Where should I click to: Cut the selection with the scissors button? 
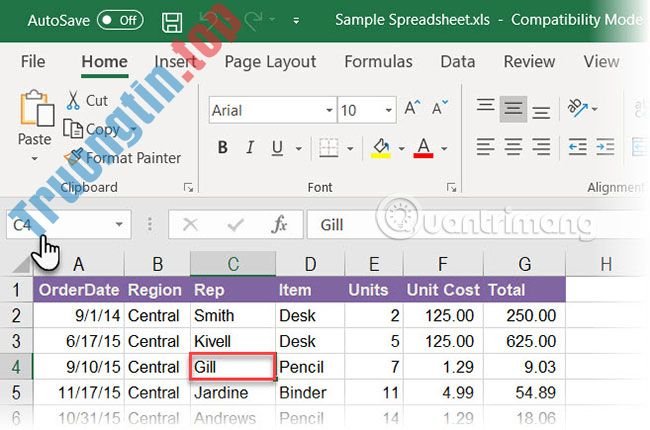coord(87,100)
